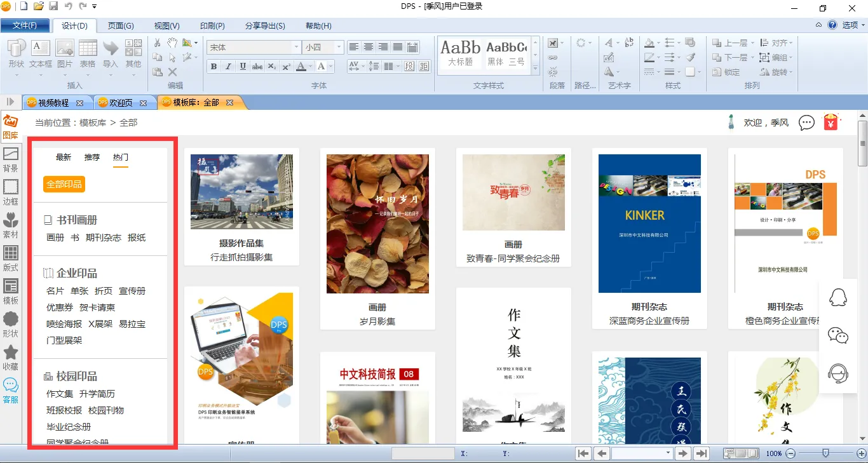Open the 宣传册 category link
This screenshot has width=868, height=463.
click(132, 291)
